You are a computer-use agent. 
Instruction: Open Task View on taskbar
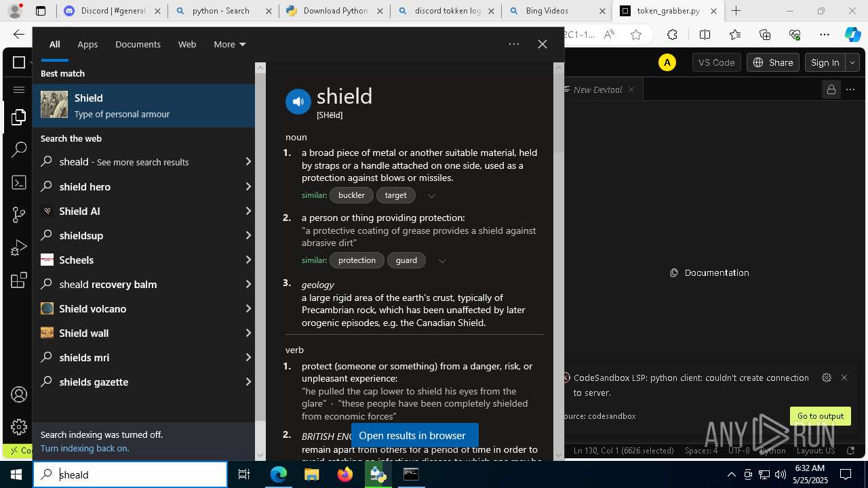244,474
